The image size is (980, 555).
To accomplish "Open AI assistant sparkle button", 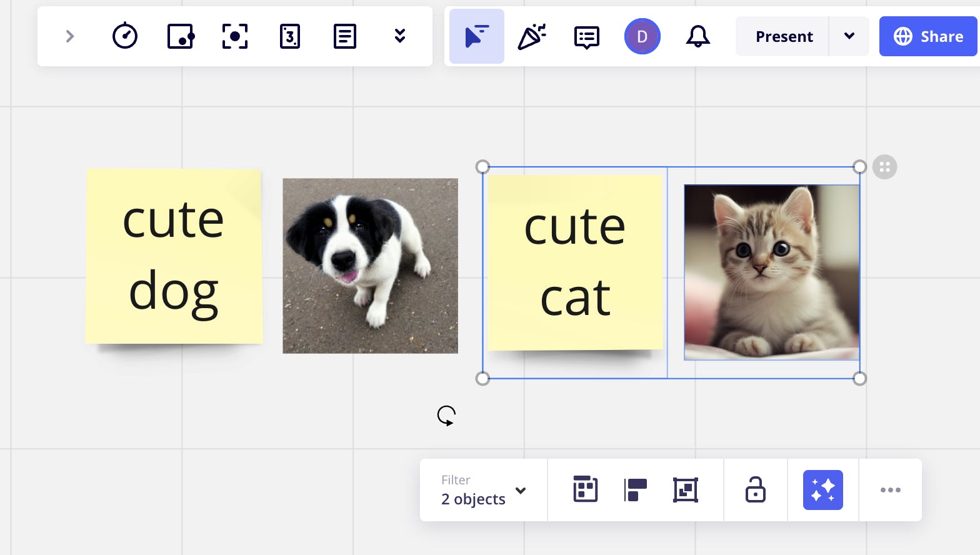I will [x=822, y=490].
